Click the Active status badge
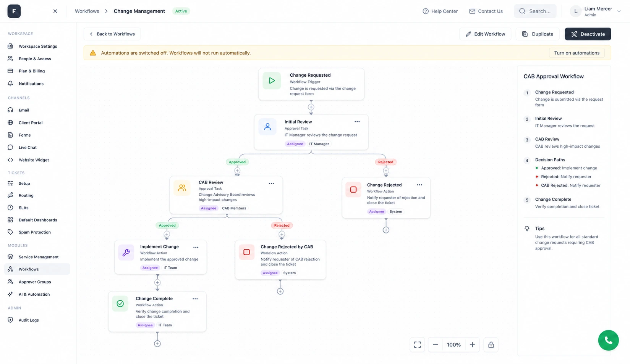This screenshot has width=630, height=364. [x=181, y=11]
